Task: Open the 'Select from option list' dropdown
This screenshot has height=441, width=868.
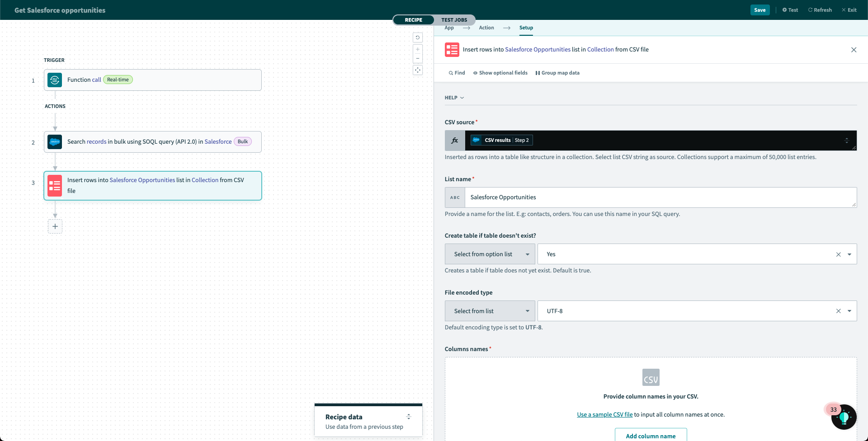Action: pyautogui.click(x=490, y=254)
